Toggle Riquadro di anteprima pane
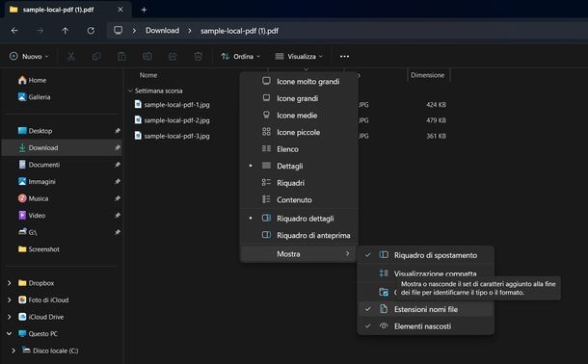 click(x=299, y=235)
